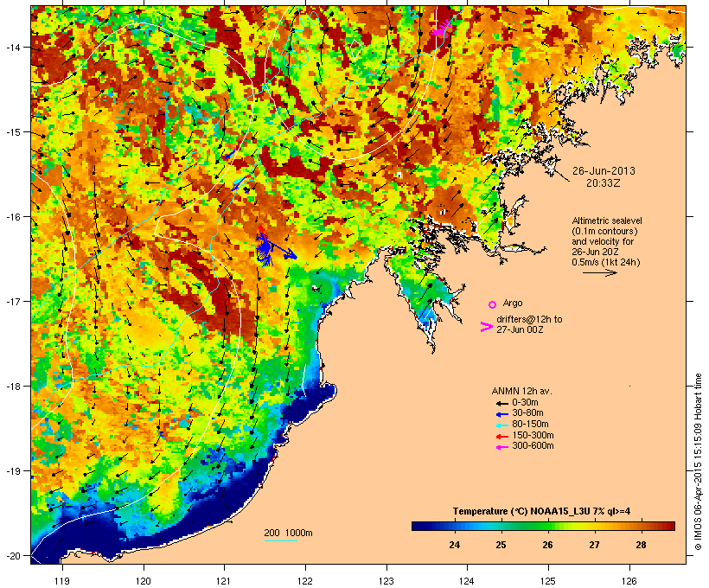The height and width of the screenshot is (588, 709).
Task: Click the IMOS Hobart time copyright text
Action: point(698,463)
